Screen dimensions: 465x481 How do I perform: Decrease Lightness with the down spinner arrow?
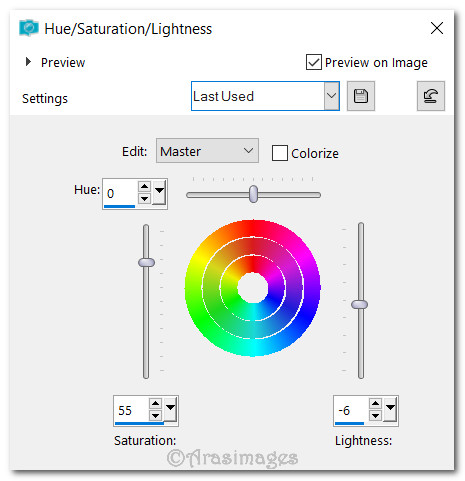[375, 416]
